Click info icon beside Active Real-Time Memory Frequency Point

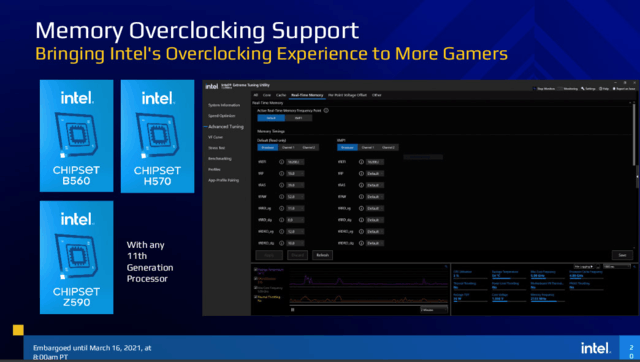(x=326, y=110)
